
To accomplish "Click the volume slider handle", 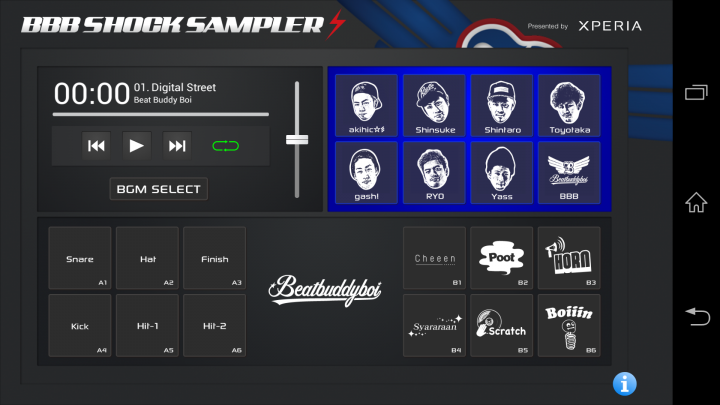I will [x=297, y=140].
